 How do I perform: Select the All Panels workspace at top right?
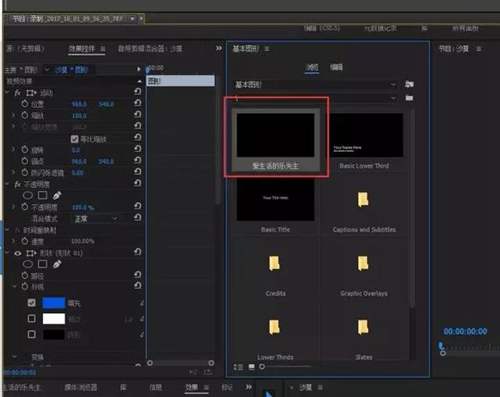pyautogui.click(x=465, y=29)
